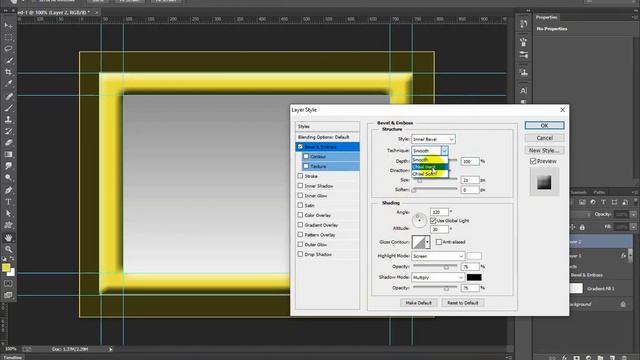Click the Make Default button
The image size is (640, 360).
pos(418,303)
